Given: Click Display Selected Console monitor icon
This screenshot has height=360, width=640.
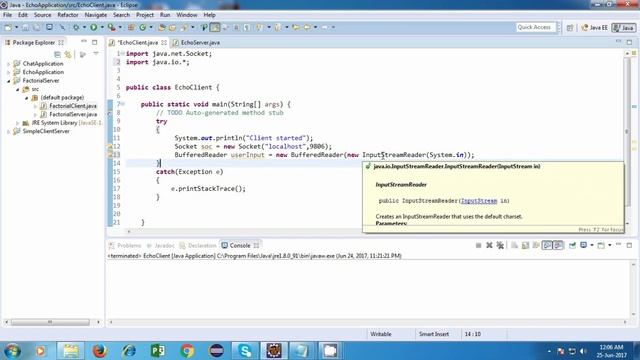Looking at the screenshot, I should pyautogui.click(x=584, y=245).
